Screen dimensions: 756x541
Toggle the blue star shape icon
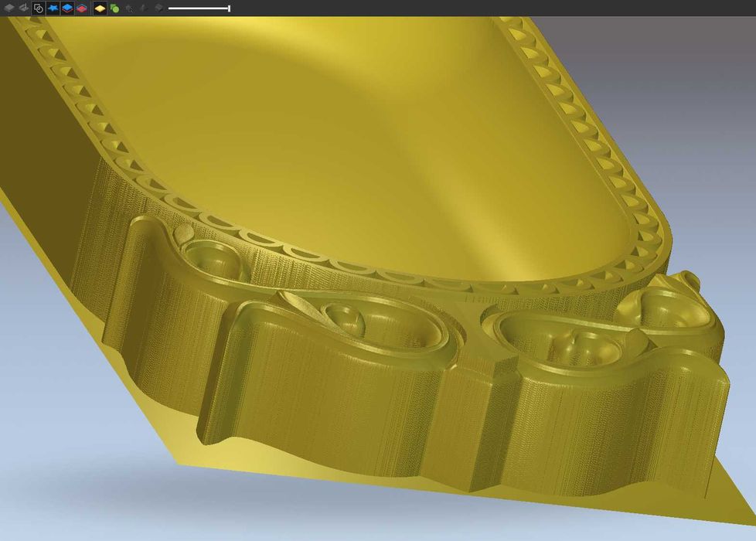coord(53,9)
